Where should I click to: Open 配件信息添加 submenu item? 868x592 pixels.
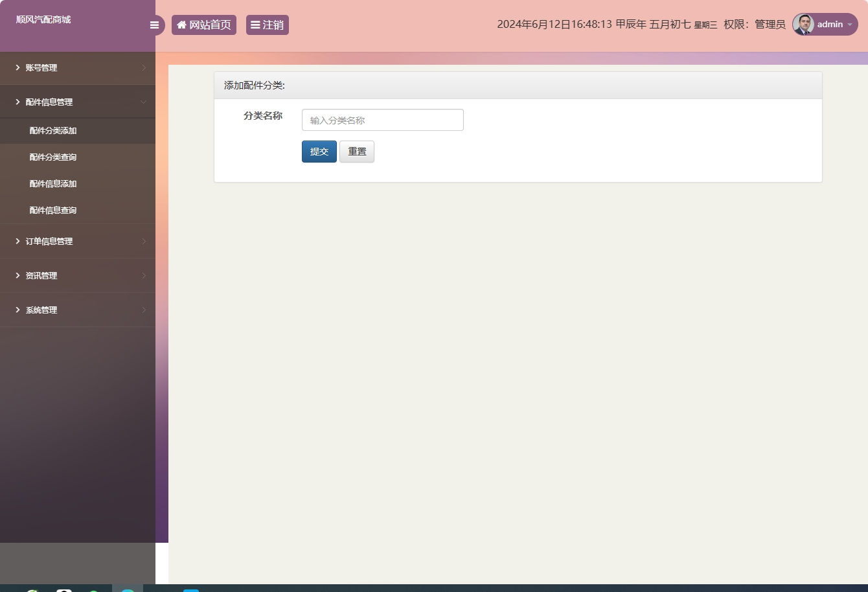(78, 184)
